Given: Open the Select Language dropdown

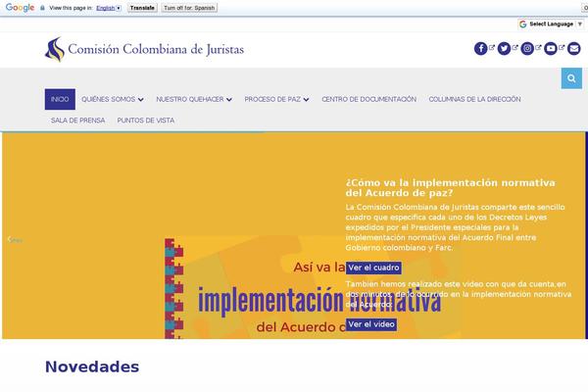Looking at the screenshot, I should [551, 24].
